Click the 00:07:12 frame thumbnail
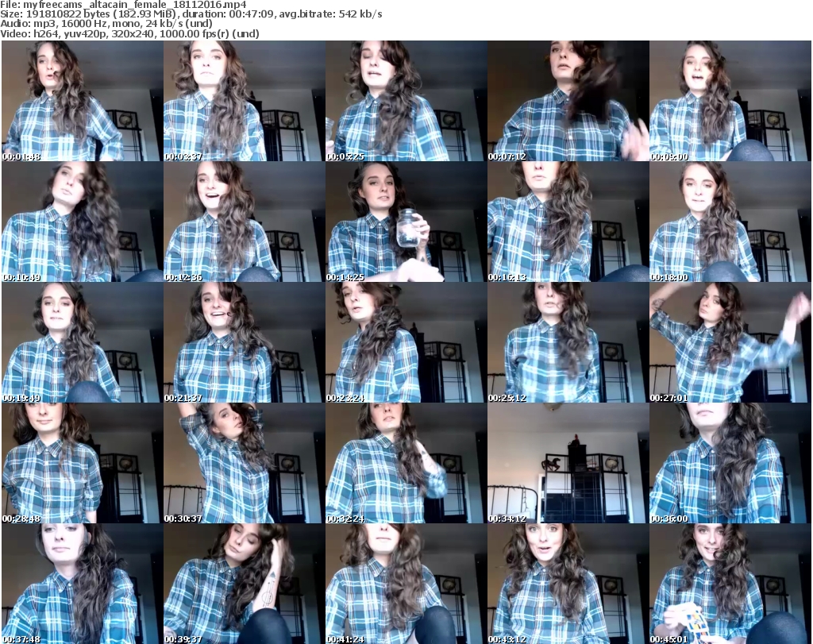Viewport: 813px width, 644px height. (x=568, y=101)
